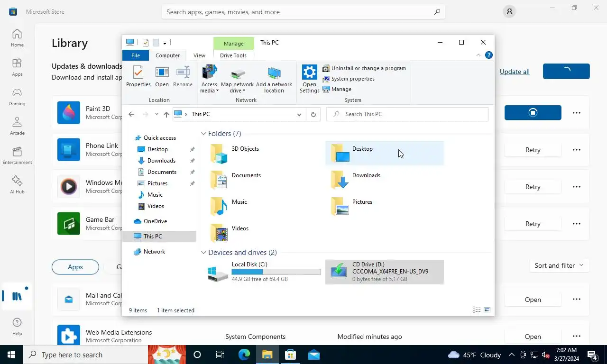Click Map network drive icon
The width and height of the screenshot is (607, 364).
[237, 80]
